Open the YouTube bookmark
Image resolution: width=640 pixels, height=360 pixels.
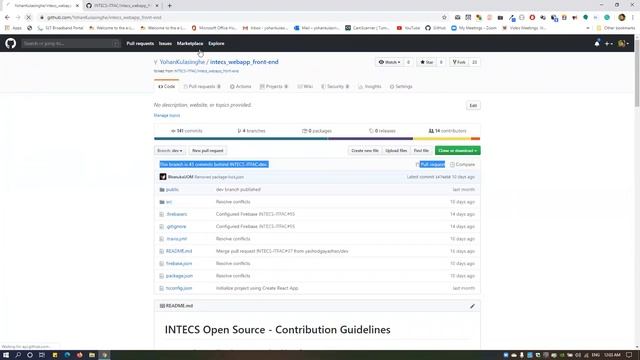(x=408, y=28)
